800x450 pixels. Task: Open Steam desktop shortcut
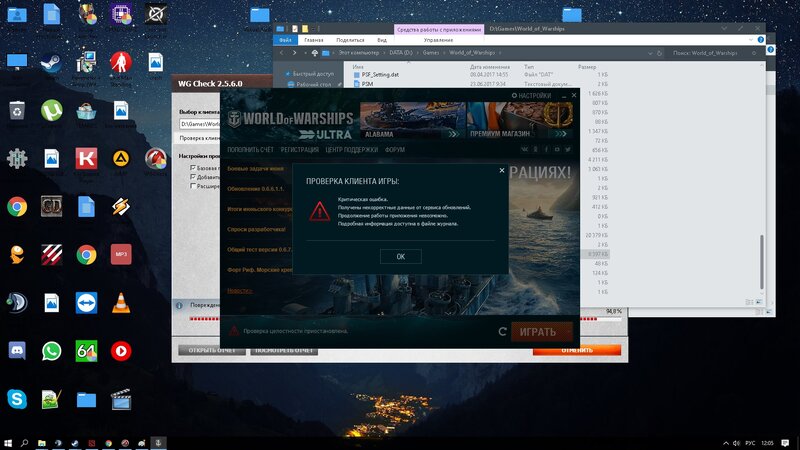pos(51,63)
